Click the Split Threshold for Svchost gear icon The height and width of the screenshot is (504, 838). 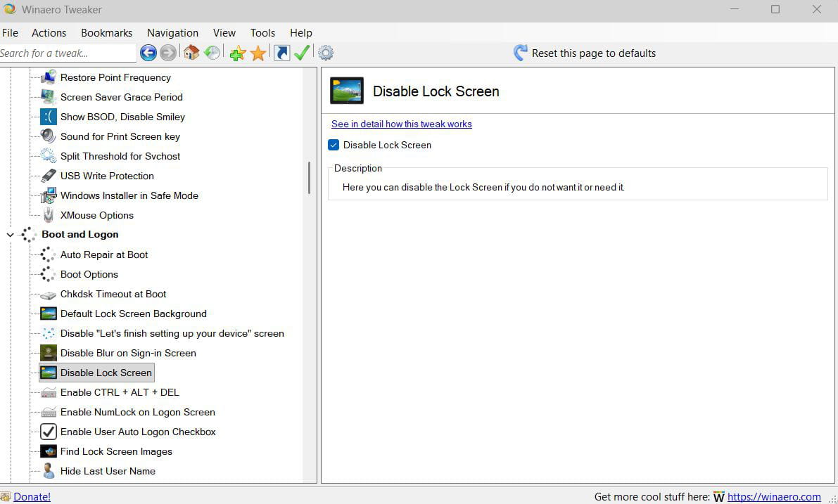48,156
